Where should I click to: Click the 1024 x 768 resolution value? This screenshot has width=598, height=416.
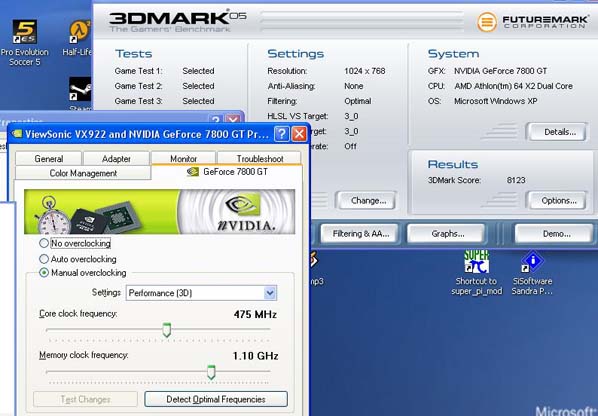[365, 71]
